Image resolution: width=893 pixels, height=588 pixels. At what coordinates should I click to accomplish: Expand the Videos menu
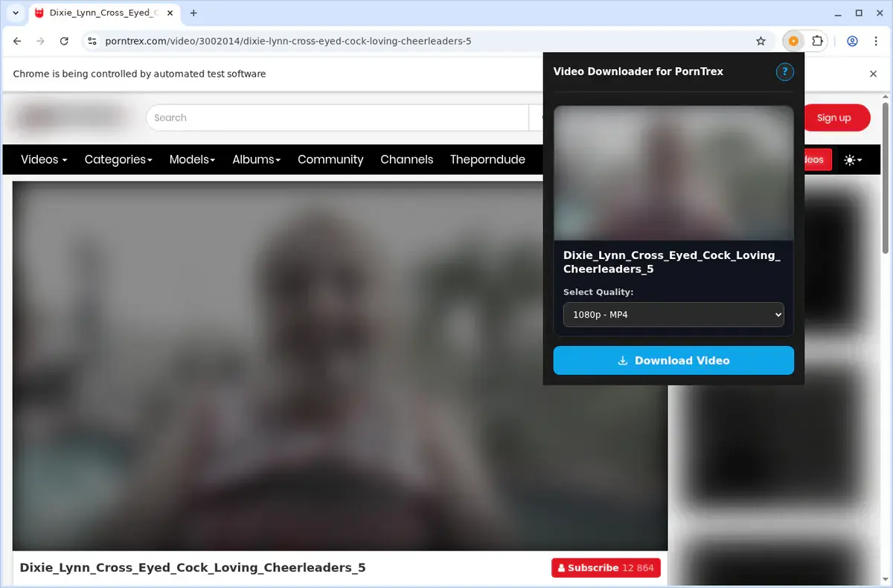click(44, 159)
